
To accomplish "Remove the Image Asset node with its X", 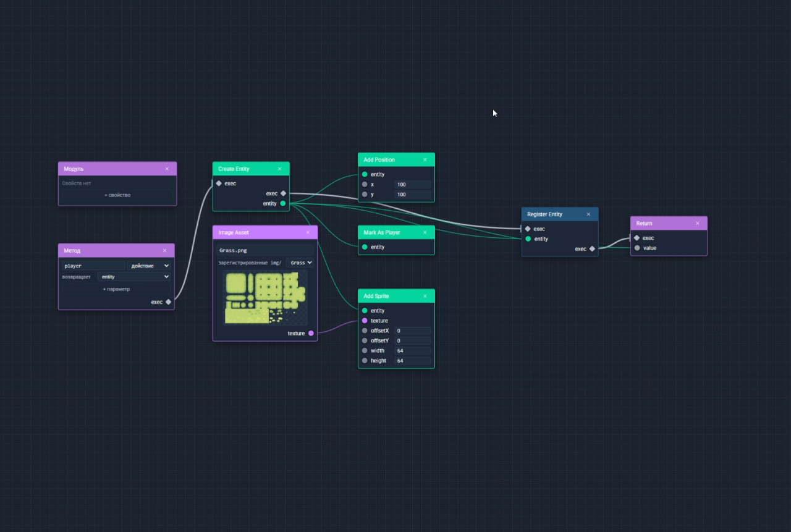I will coord(308,232).
